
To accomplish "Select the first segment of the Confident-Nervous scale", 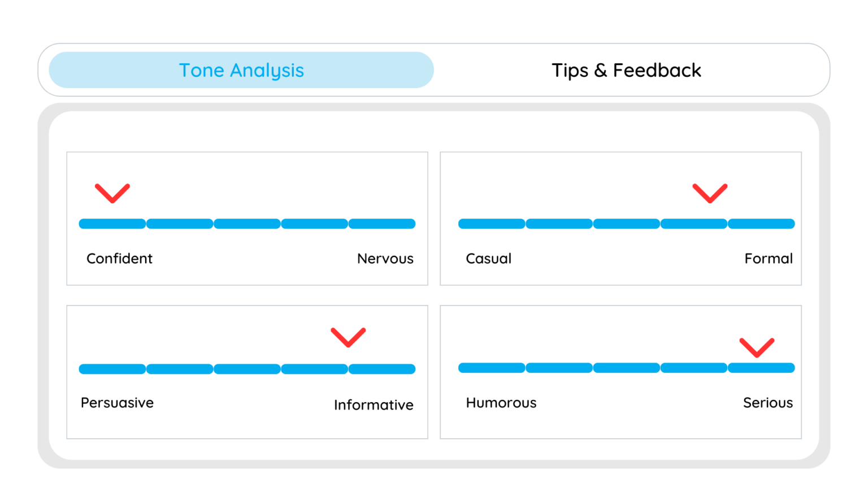I will coord(112,224).
